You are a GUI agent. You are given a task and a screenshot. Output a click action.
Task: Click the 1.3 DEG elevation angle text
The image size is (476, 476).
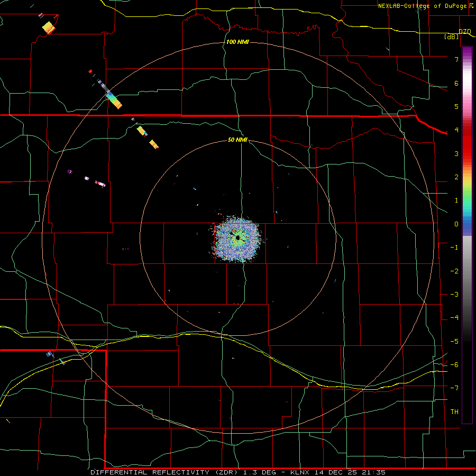point(260,472)
